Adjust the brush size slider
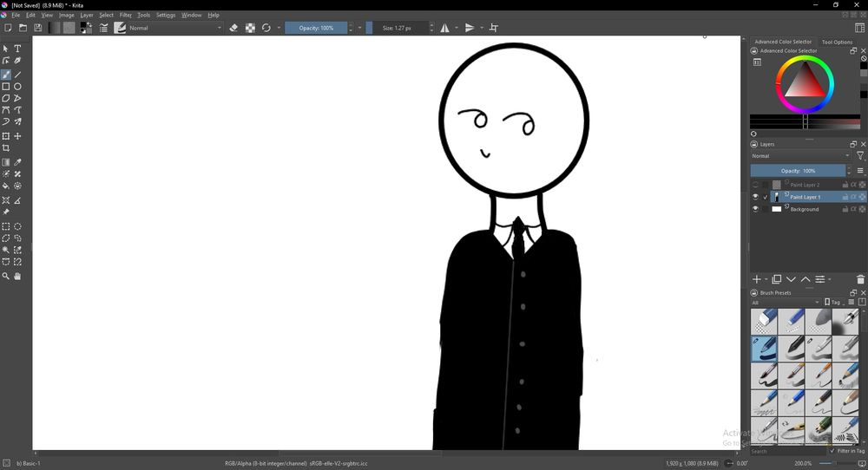The width and height of the screenshot is (868, 470). [397, 28]
